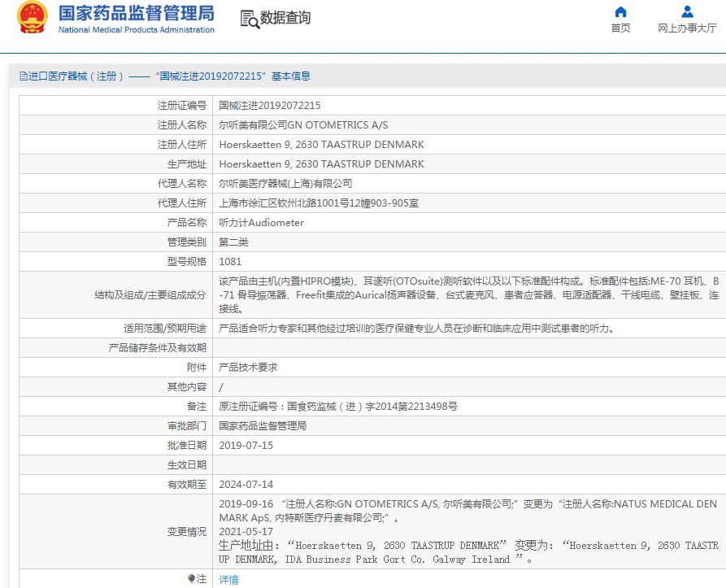Click the 有效期至 row label
Screen dimensions: 726x588
[187, 484]
